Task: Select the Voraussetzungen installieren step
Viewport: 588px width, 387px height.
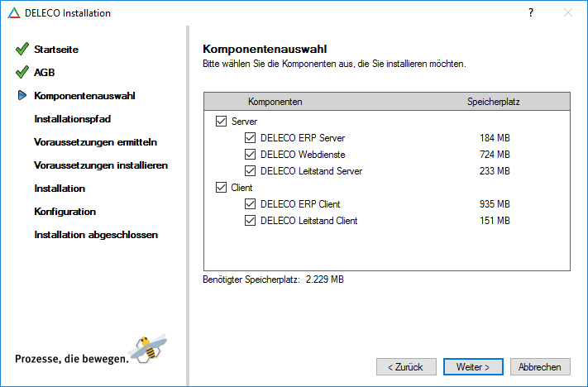Action: (101, 165)
